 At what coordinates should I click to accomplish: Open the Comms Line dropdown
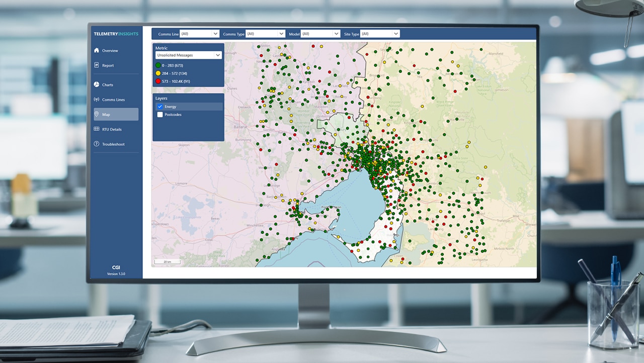point(199,33)
